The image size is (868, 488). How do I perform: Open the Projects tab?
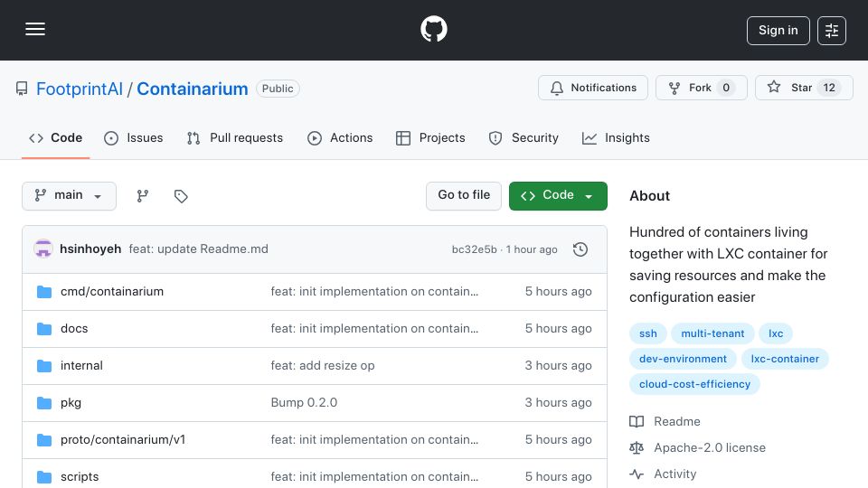pyautogui.click(x=430, y=137)
